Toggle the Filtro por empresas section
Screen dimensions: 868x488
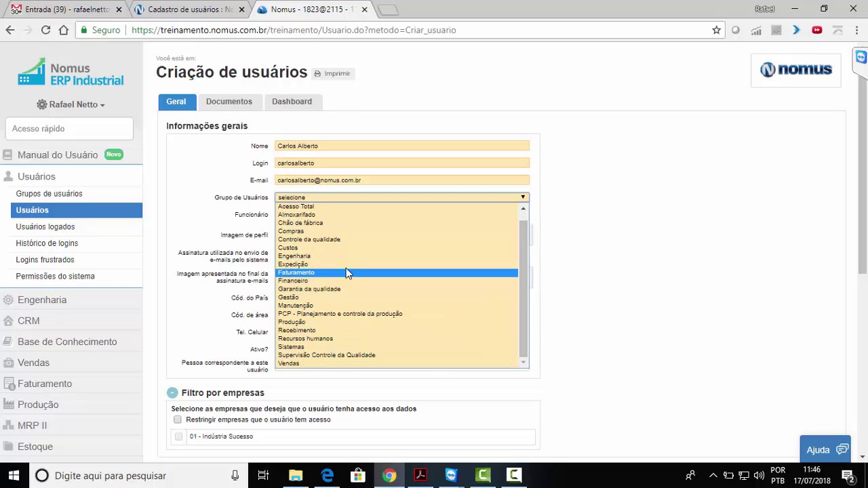tap(172, 392)
